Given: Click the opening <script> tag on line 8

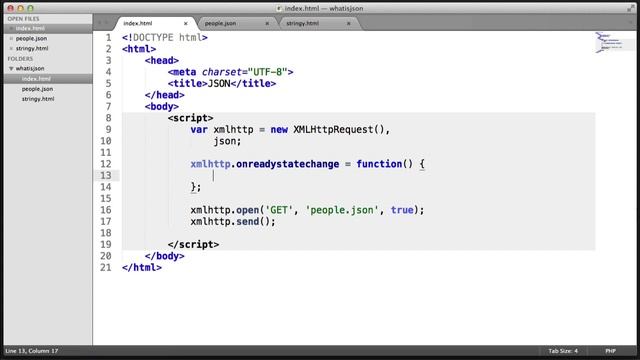Looking at the screenshot, I should click(x=190, y=118).
